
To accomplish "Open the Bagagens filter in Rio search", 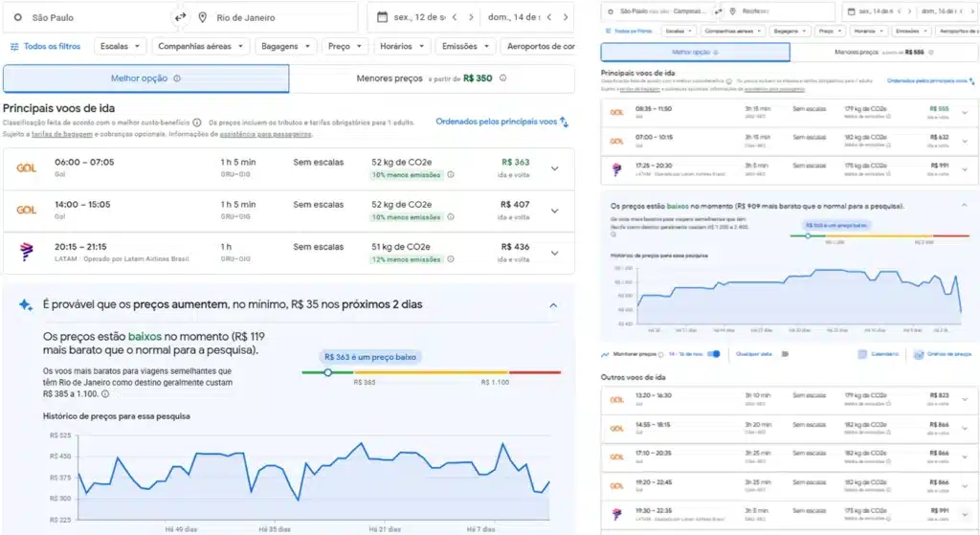I will pos(286,46).
